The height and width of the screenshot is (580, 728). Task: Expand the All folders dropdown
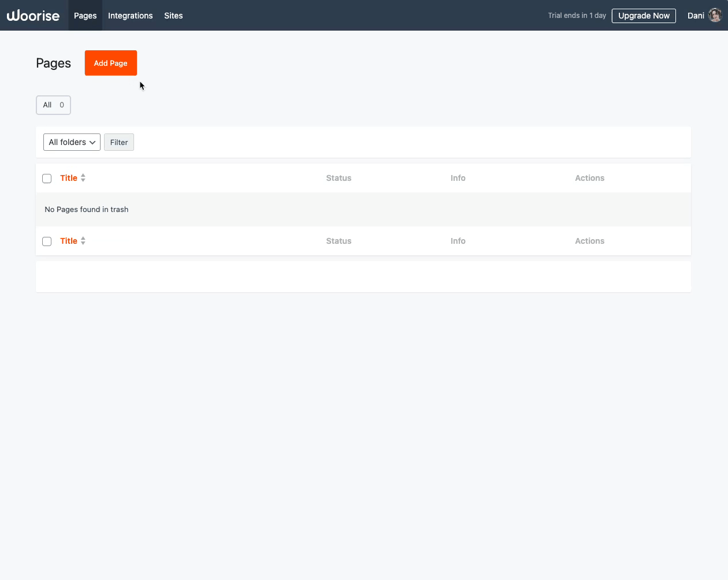(72, 142)
